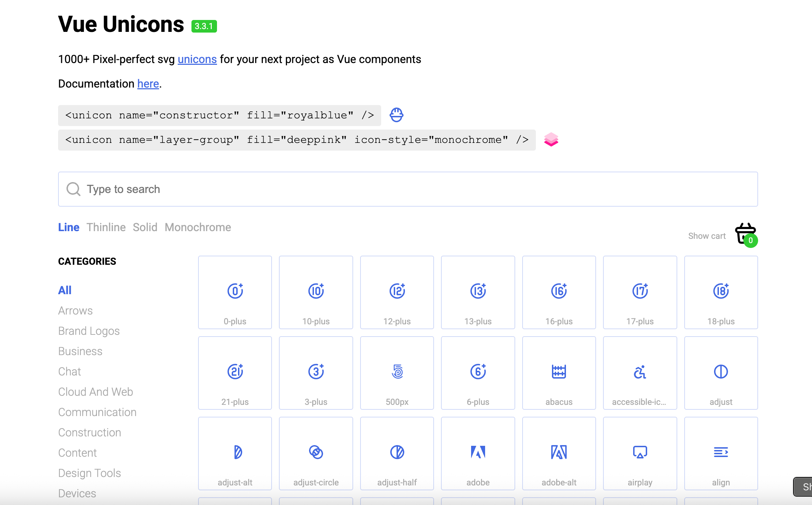Select the Design Tools category

(90, 473)
